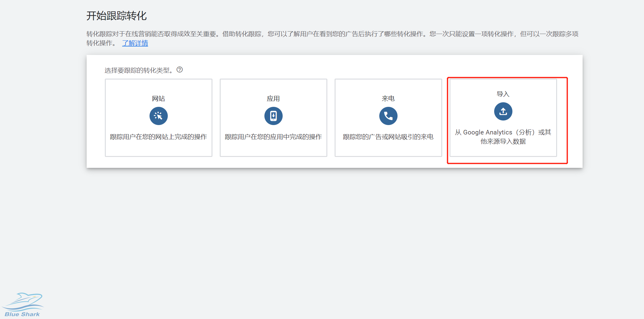This screenshot has width=644, height=319.
Task: Select the 导入 card title
Action: click(503, 94)
